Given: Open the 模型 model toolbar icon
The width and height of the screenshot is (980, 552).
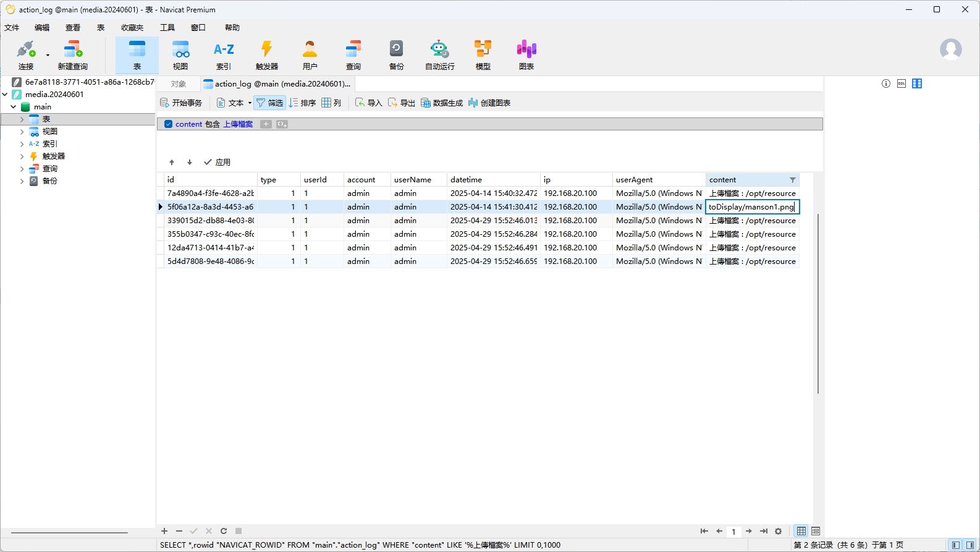Looking at the screenshot, I should click(x=483, y=55).
